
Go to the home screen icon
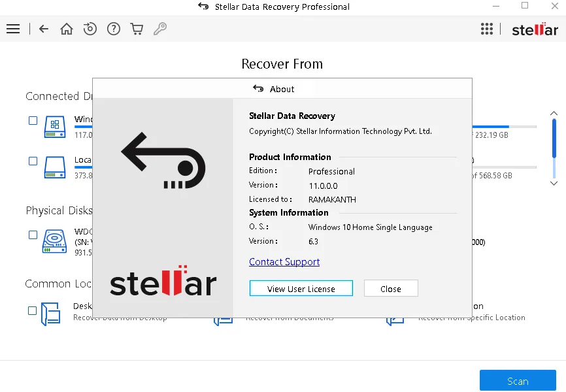point(67,29)
